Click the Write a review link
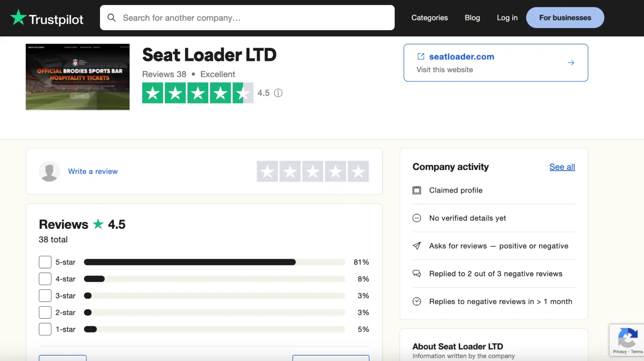The height and width of the screenshot is (361, 644). [x=92, y=171]
